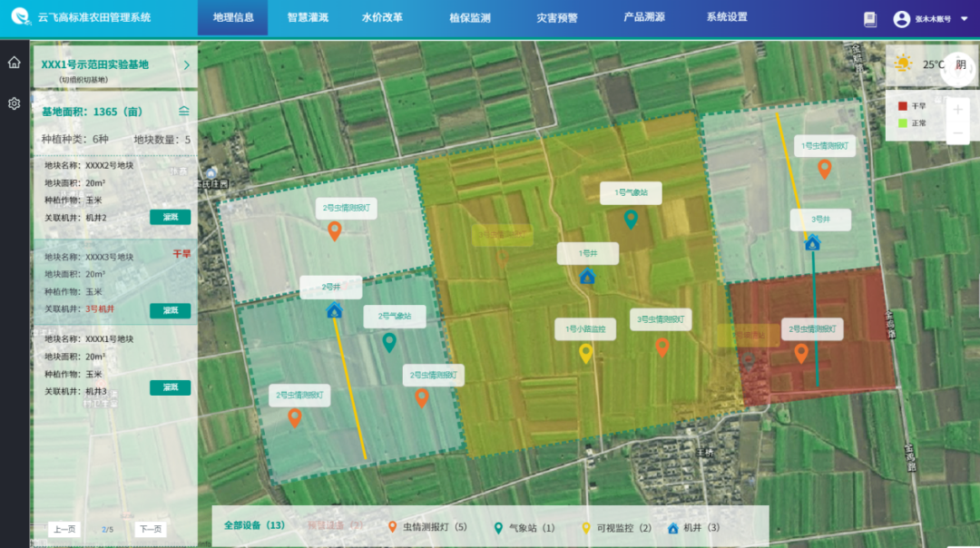Click the 2号气象站 label
980x548 pixels.
click(x=395, y=316)
